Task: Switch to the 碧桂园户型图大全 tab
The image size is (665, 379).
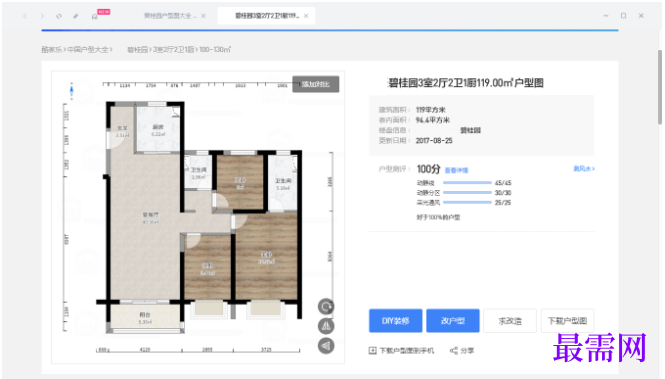Action: 170,16
